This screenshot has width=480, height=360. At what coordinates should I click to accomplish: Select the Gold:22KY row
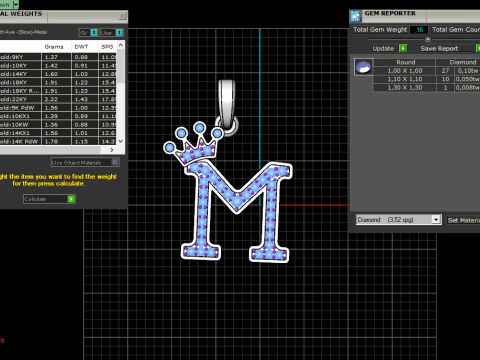[58, 99]
